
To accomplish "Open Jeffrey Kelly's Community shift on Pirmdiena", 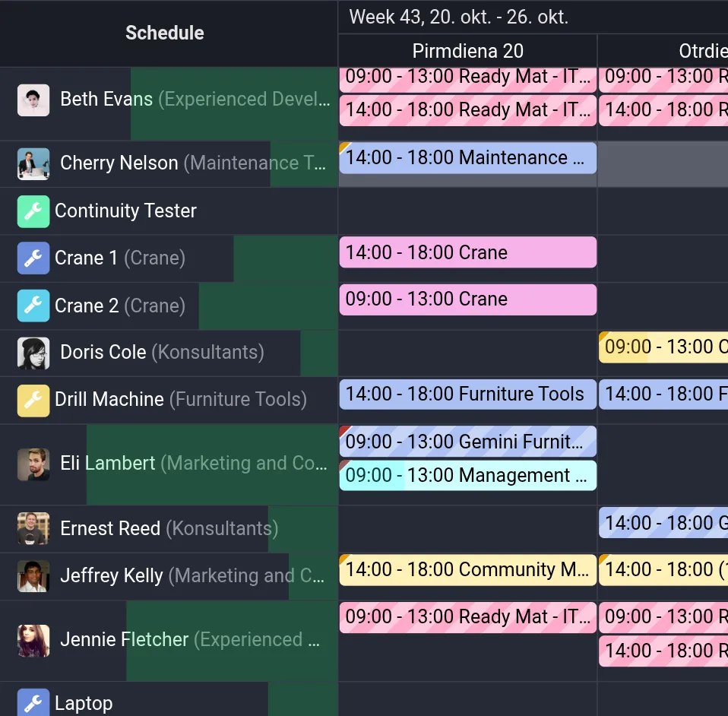I will click(x=467, y=570).
